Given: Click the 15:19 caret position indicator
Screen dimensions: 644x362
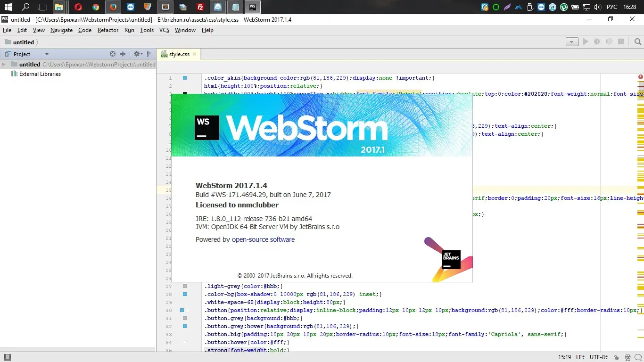Looking at the screenshot, I should pyautogui.click(x=565, y=357).
